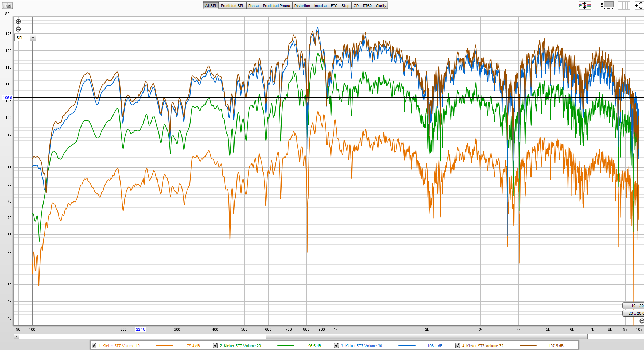This screenshot has width=644, height=350.
Task: Open the Distortion tab
Action: click(x=302, y=6)
